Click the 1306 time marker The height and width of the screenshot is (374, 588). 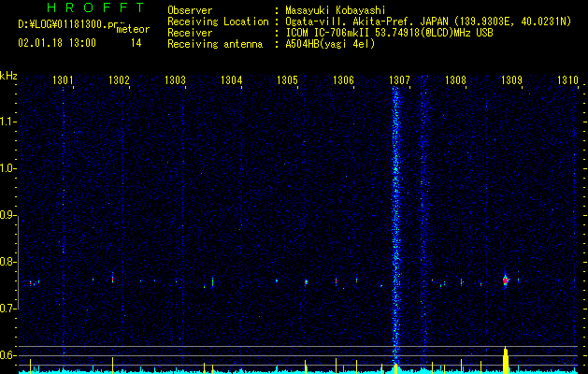tap(343, 80)
